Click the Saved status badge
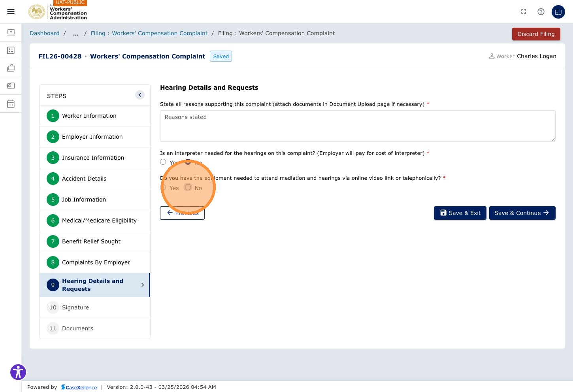Viewport: 573px width, 392px height. pyautogui.click(x=221, y=56)
